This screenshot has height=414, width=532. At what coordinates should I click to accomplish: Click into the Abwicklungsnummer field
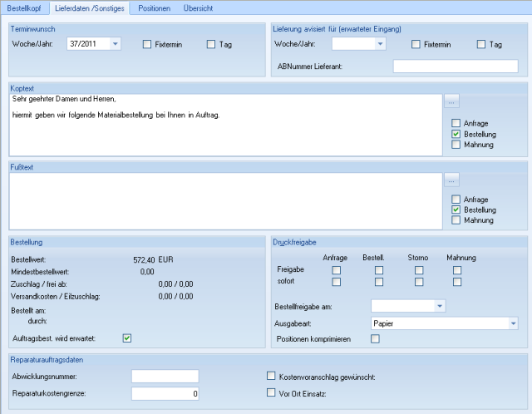pyautogui.click(x=165, y=377)
